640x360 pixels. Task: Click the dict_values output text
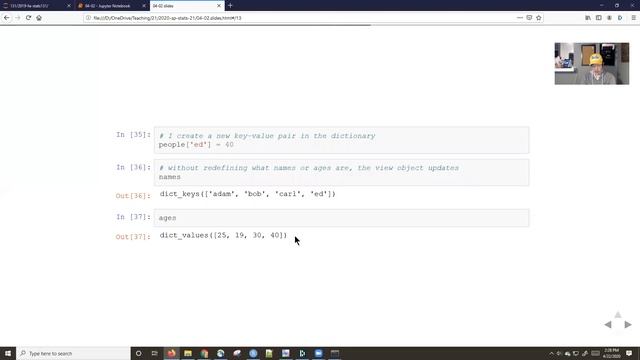223,235
